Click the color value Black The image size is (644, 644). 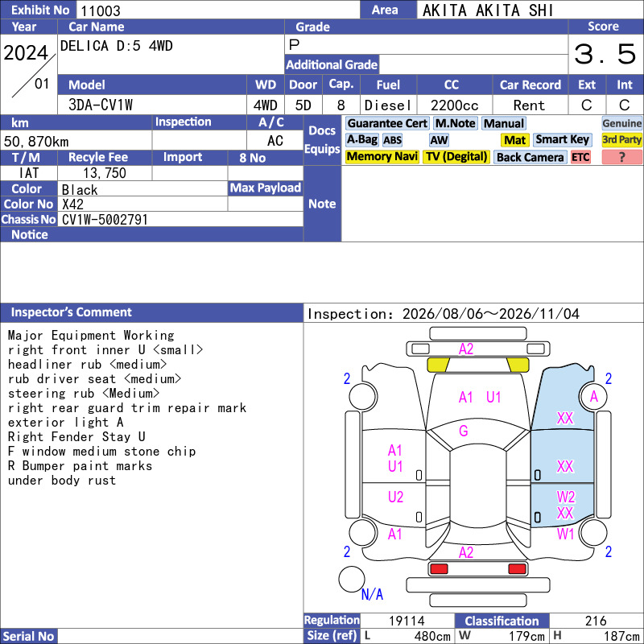[80, 190]
